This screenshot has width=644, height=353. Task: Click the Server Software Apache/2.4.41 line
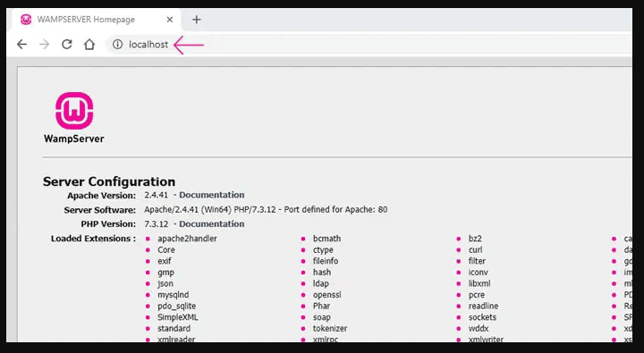266,210
